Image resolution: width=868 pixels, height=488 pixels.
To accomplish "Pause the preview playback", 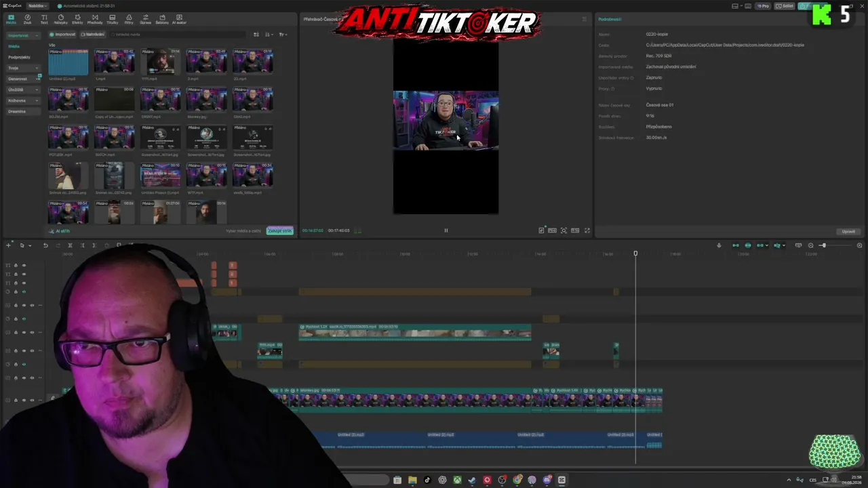I will tap(446, 230).
